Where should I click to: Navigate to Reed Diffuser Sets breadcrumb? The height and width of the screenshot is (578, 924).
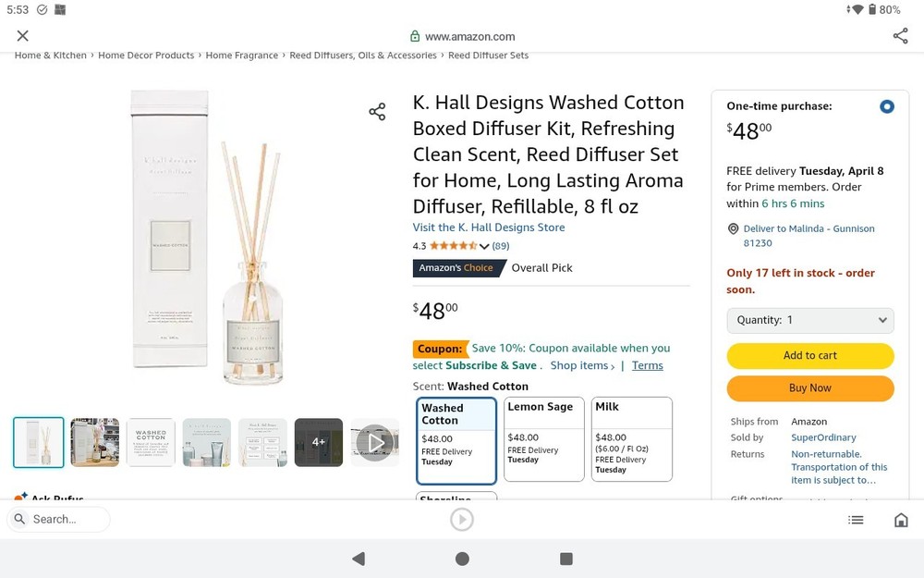tap(491, 55)
